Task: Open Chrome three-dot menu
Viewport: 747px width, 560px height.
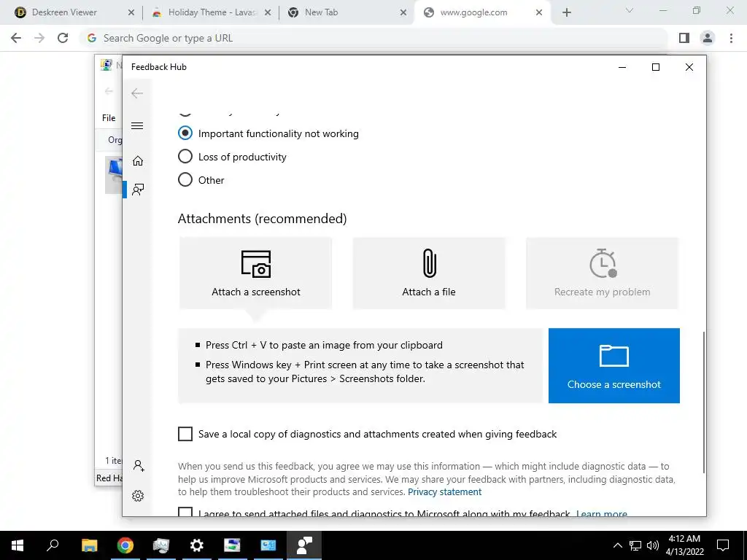Action: tap(731, 38)
